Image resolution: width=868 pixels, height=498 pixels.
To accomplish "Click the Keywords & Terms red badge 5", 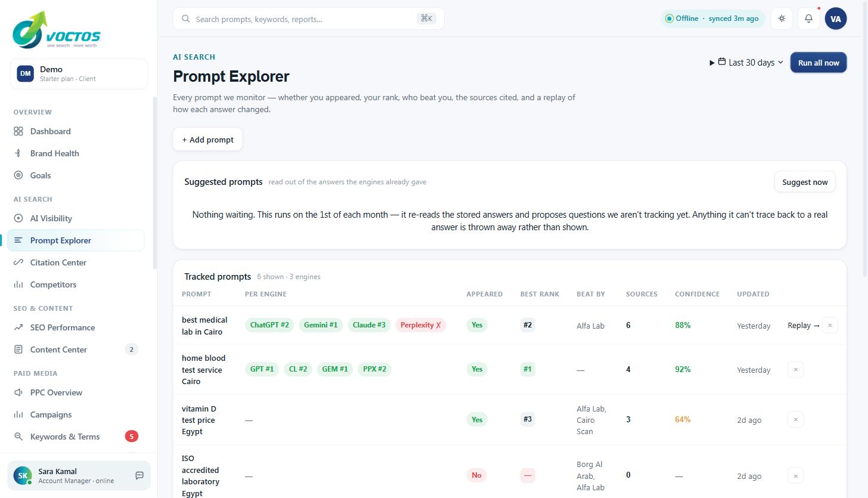I will coord(132,437).
